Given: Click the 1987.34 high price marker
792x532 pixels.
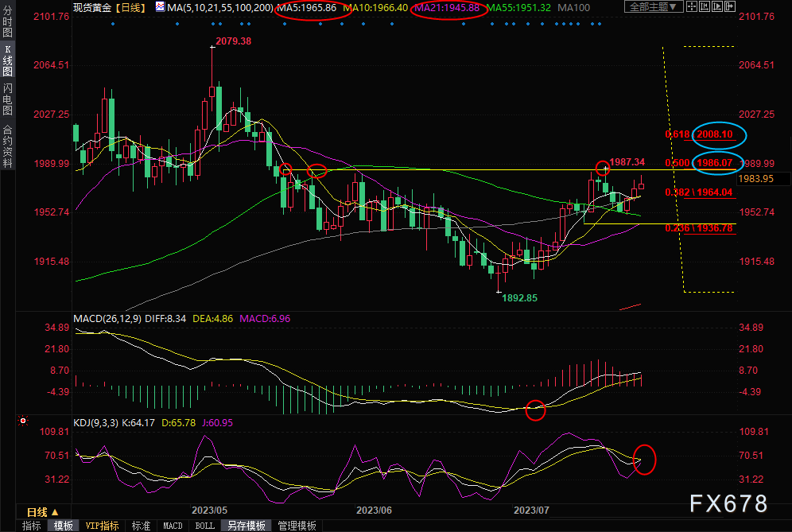Looking at the screenshot, I should click(x=628, y=161).
